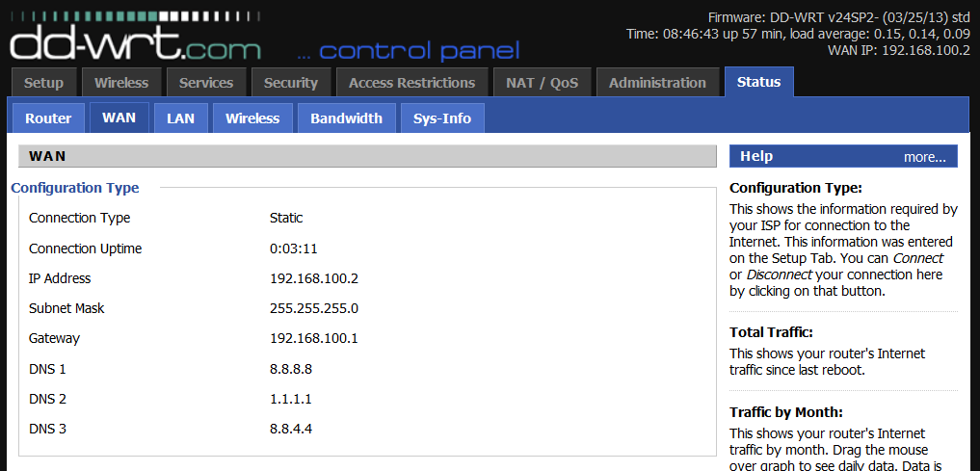Image resolution: width=980 pixels, height=471 pixels.
Task: Go to the Services tab
Action: 206,83
